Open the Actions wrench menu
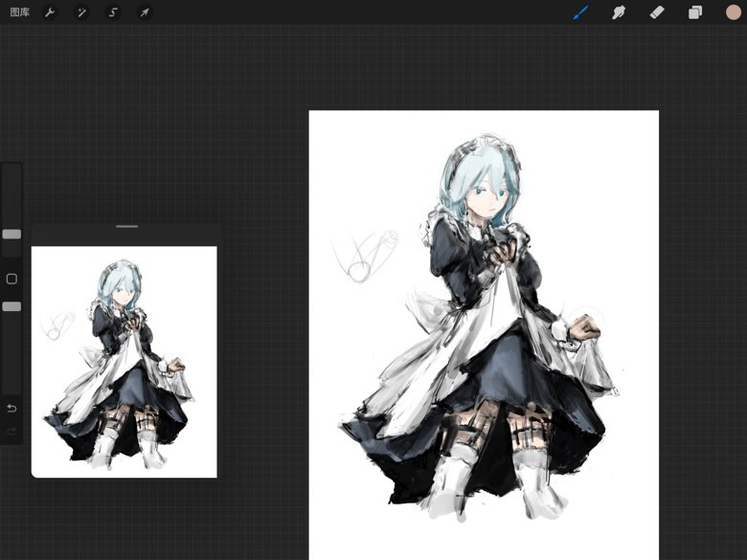747x560 pixels. coord(50,12)
